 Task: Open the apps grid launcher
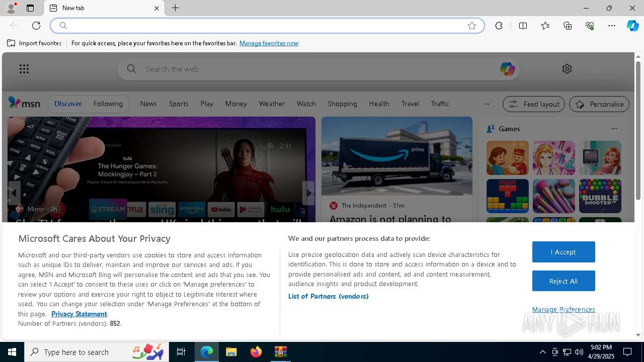coord(24,69)
